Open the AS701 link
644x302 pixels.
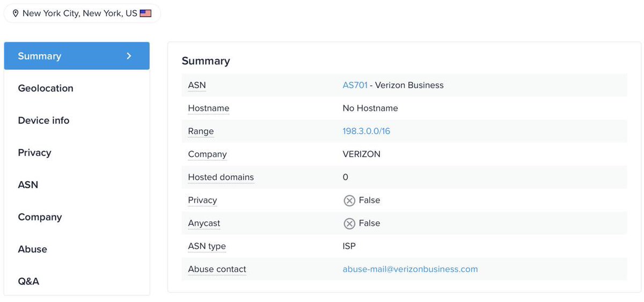355,85
